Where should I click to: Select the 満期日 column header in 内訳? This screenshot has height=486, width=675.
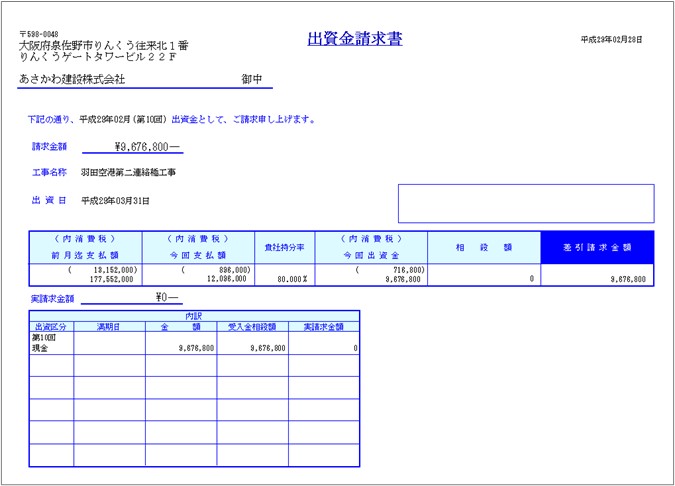[x=109, y=326]
